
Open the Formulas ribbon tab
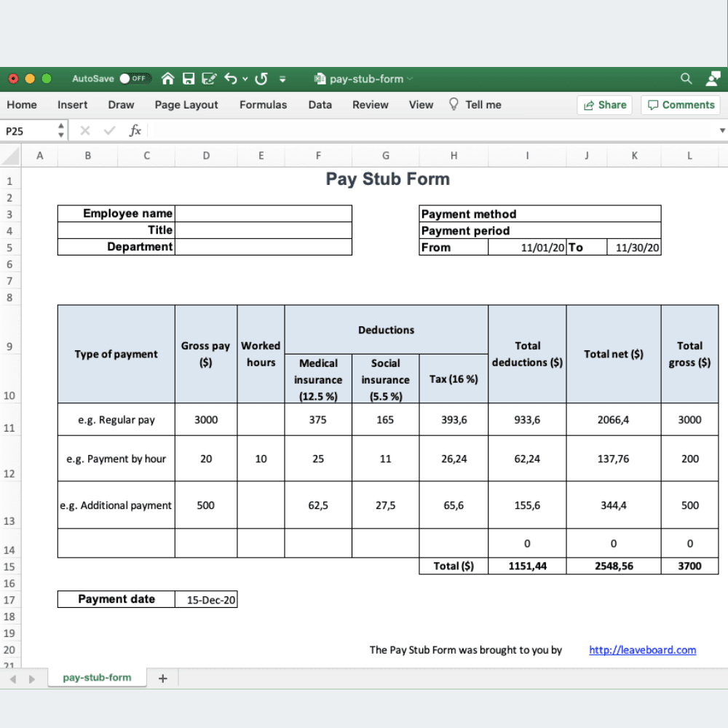(263, 105)
